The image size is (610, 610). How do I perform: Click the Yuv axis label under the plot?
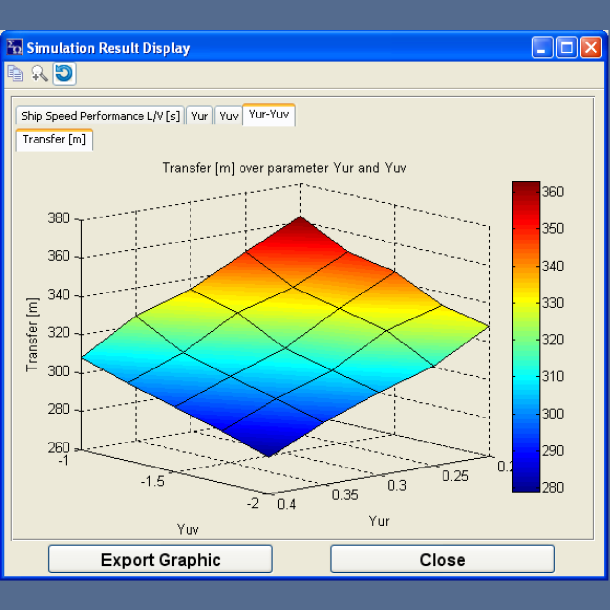[x=187, y=526]
